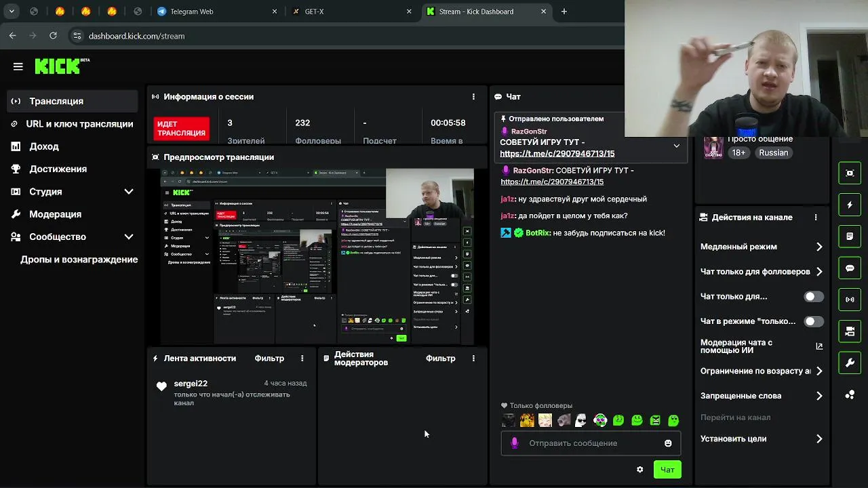Open the session info three-dot menu
The width and height of the screenshot is (868, 488).
473,97
